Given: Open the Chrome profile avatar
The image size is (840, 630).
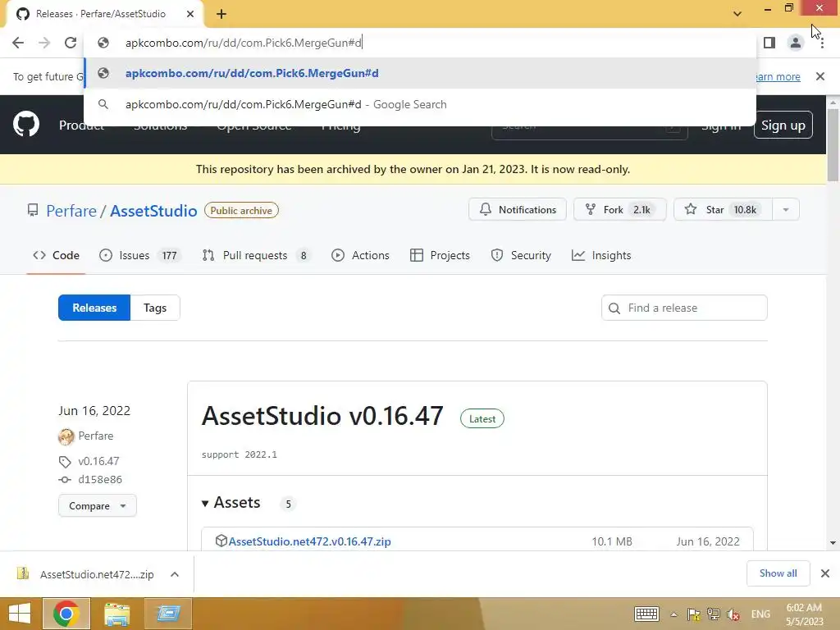Looking at the screenshot, I should 796,43.
